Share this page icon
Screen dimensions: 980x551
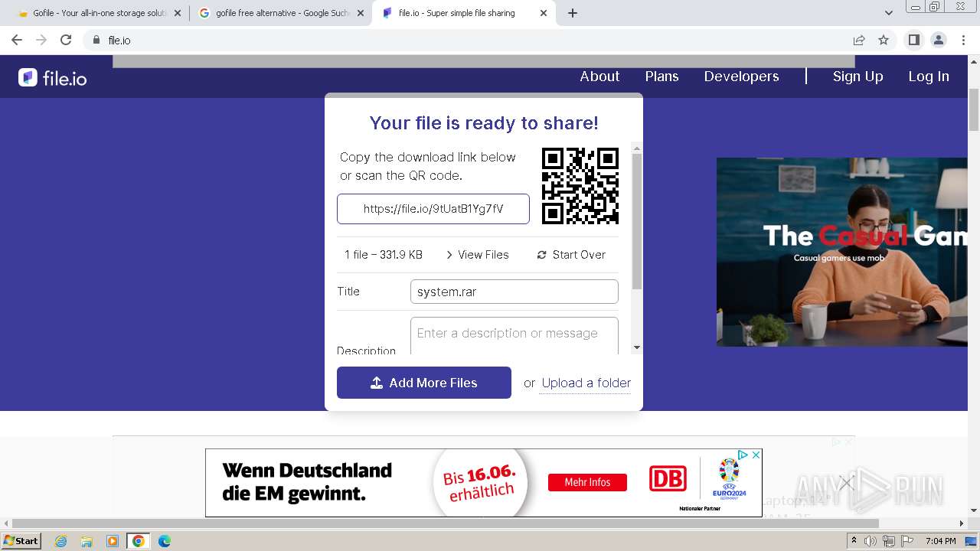point(859,40)
